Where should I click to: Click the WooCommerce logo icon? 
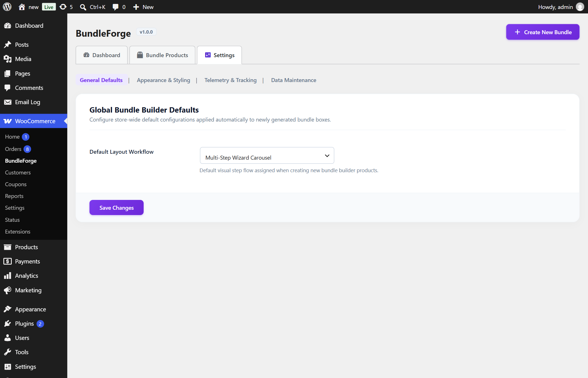(x=8, y=121)
